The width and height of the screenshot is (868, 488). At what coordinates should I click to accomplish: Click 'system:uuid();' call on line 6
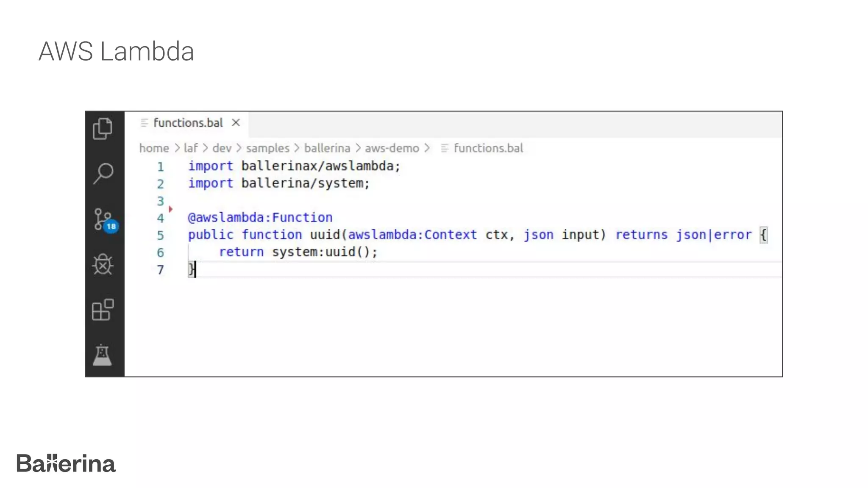325,252
